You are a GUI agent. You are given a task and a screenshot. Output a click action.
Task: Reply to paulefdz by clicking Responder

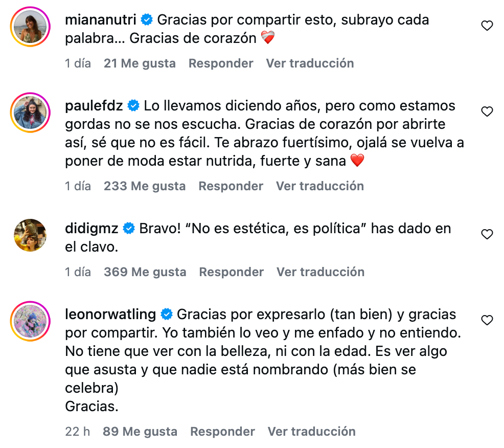(x=231, y=186)
